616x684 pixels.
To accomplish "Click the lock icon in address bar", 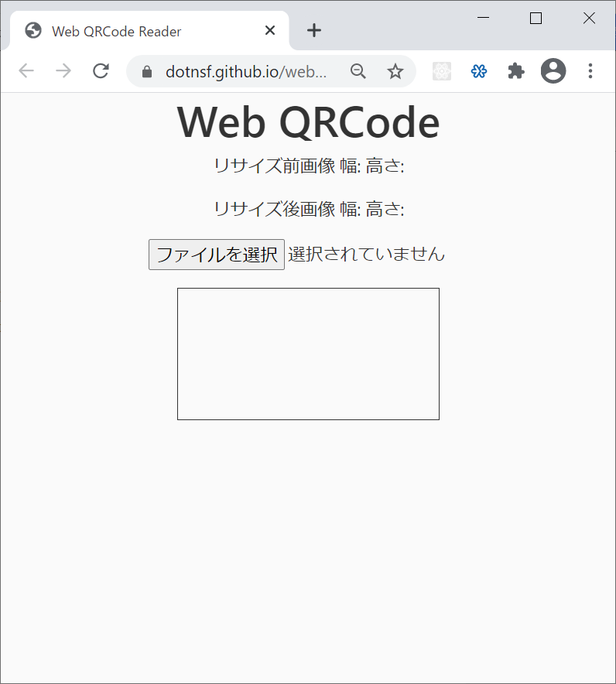I will [147, 71].
